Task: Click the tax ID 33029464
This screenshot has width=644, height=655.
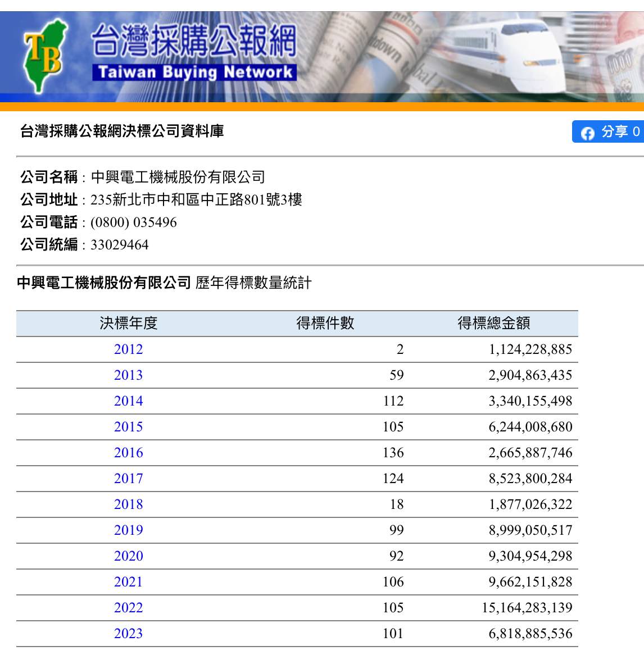Action: [120, 245]
